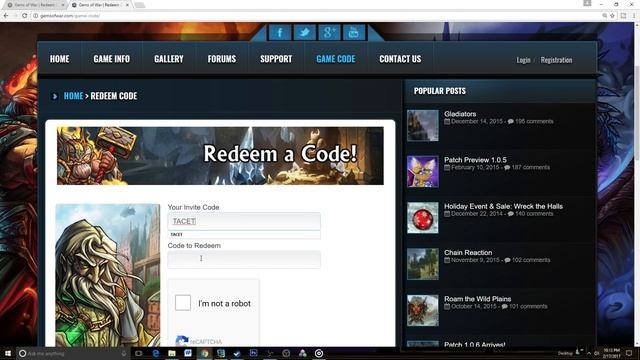
Task: Open the SUPPORT menu
Action: (276, 59)
